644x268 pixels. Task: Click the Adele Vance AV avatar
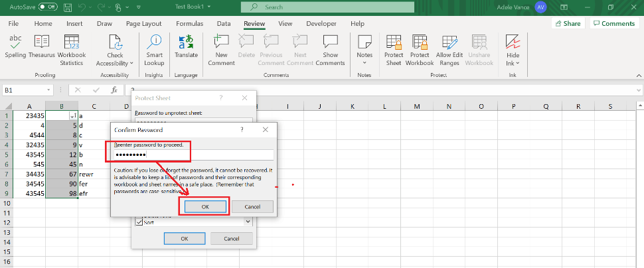pyautogui.click(x=540, y=7)
